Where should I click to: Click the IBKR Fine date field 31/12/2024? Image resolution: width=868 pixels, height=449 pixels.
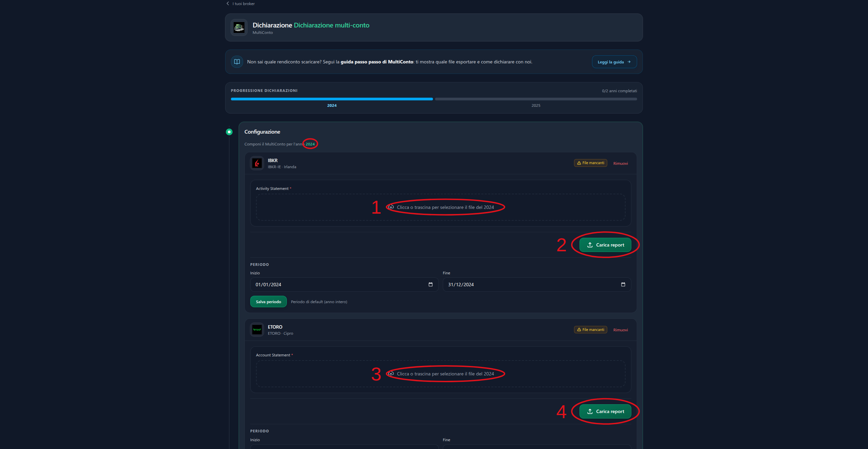[x=537, y=285]
